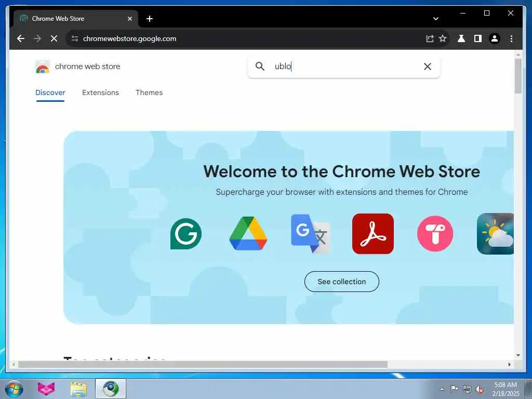Click the vertical scrollbar thumb
532x399 pixels.
click(x=518, y=76)
